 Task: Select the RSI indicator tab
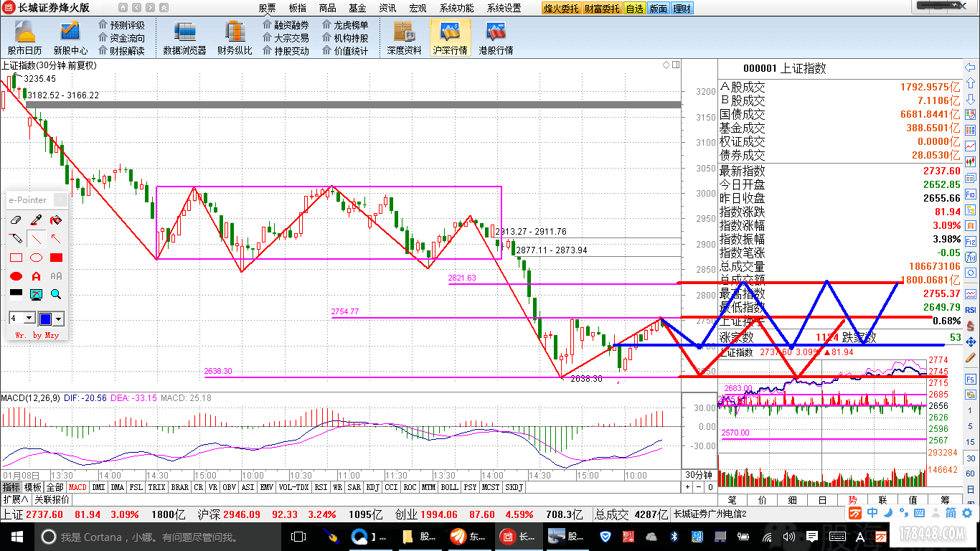pos(321,487)
